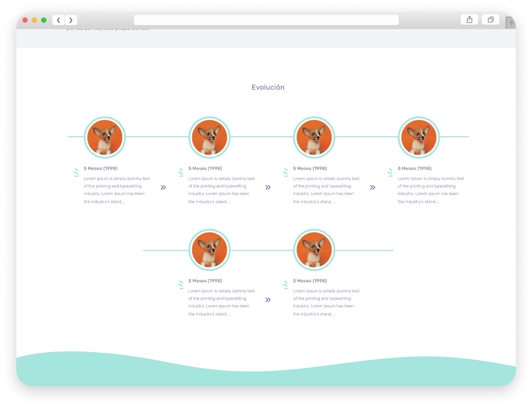The height and width of the screenshot is (407, 532).
Task: Select the first puppy photo in top row
Action: click(105, 137)
